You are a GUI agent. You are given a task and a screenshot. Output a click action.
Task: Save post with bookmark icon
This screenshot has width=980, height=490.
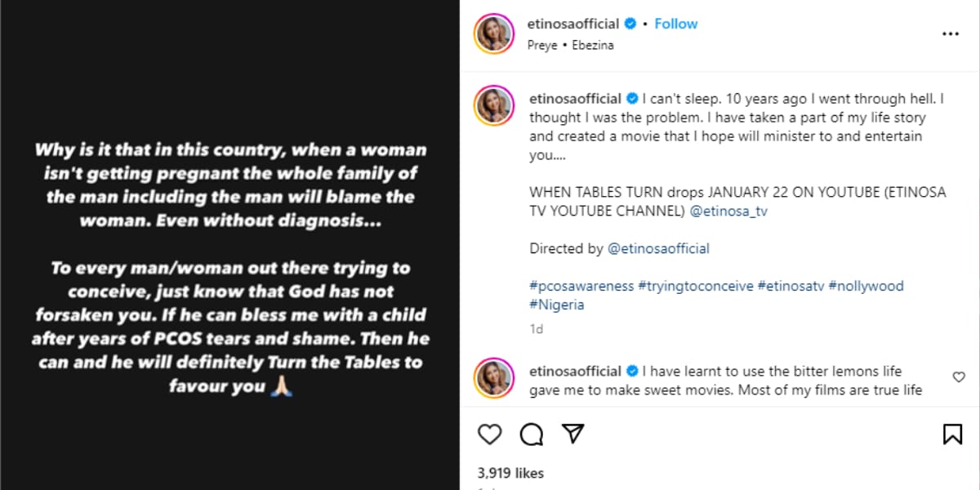click(952, 434)
